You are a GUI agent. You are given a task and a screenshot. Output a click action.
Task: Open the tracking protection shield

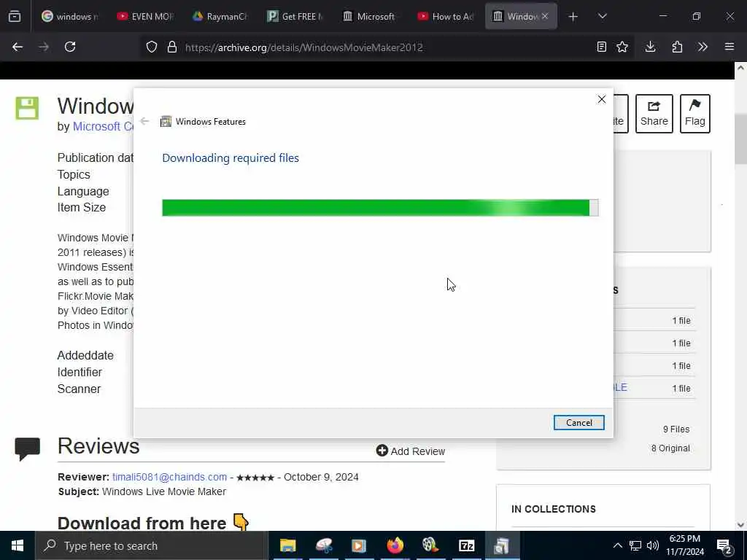coord(152,47)
